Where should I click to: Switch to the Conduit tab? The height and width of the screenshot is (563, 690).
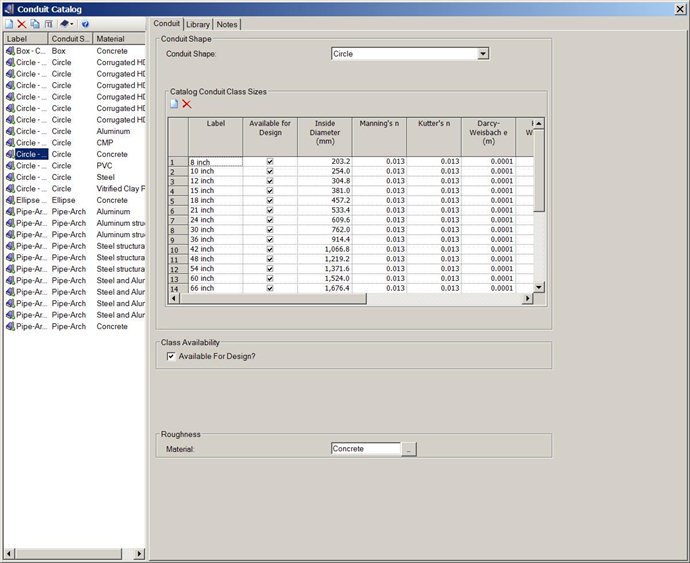coord(166,23)
